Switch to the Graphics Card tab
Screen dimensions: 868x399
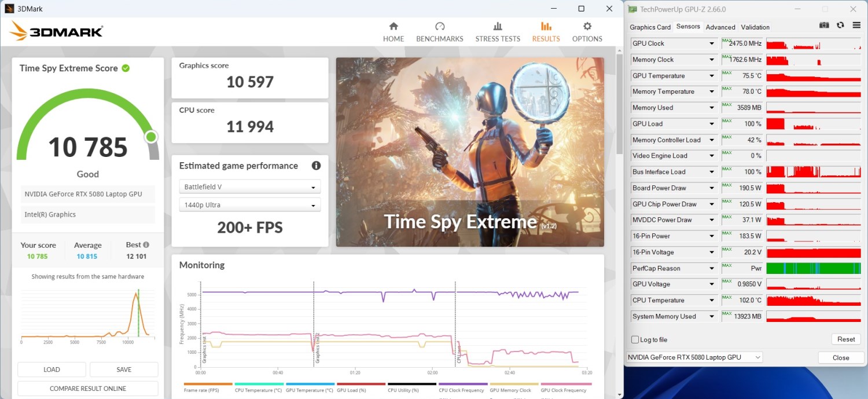tap(650, 27)
